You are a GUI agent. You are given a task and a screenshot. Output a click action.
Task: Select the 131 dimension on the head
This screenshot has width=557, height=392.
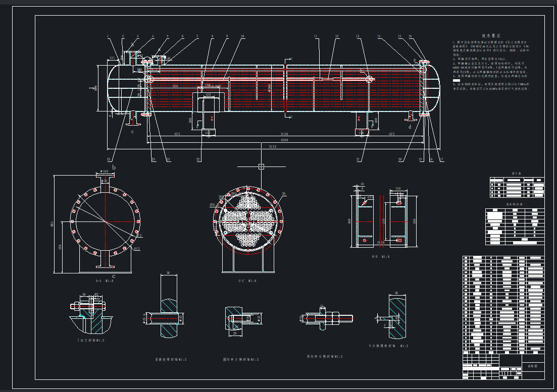pyautogui.click(x=112, y=58)
